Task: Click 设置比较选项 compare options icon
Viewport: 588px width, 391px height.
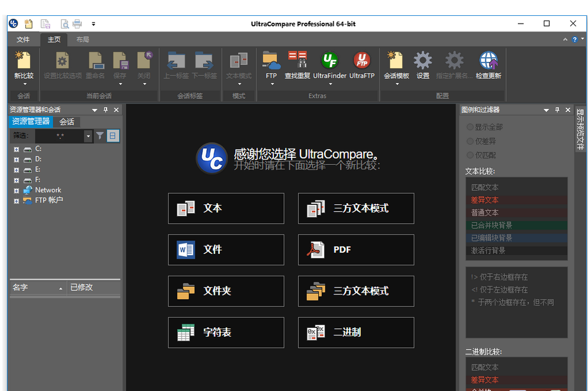Action: point(62,60)
